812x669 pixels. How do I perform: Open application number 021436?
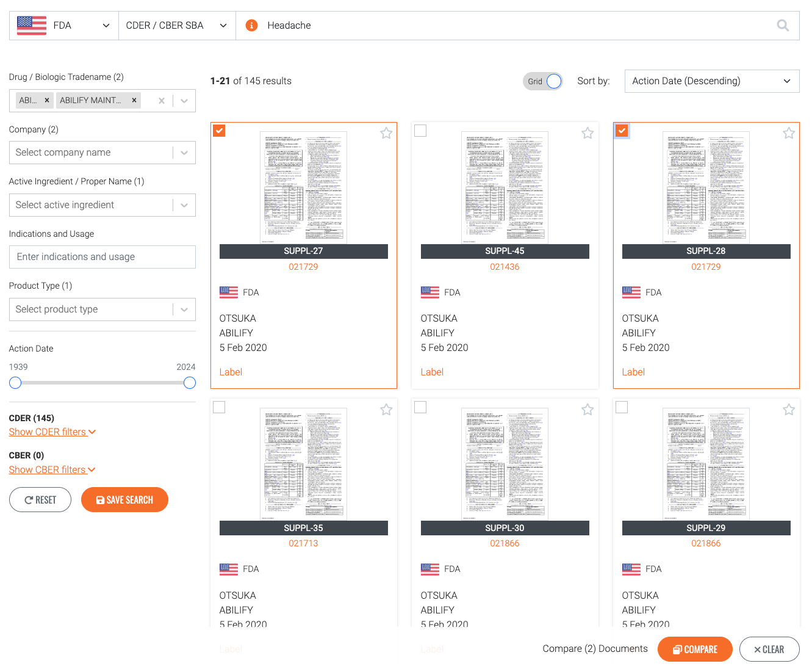[x=505, y=267]
